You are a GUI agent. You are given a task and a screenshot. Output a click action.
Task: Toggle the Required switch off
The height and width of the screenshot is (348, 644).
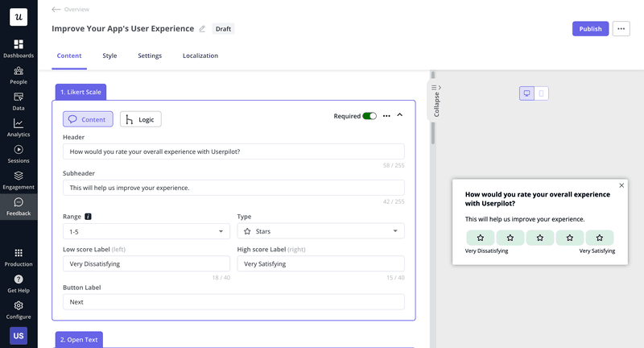(369, 116)
